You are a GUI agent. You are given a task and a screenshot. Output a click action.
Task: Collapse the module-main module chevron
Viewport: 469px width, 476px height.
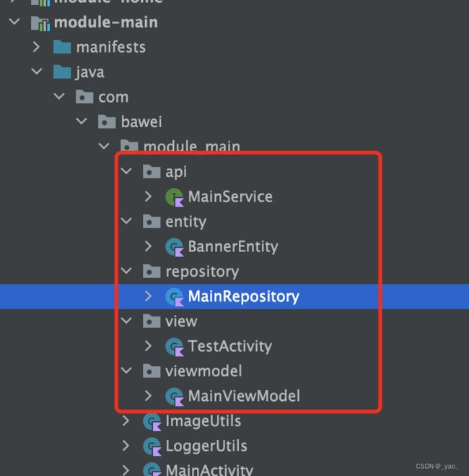[x=14, y=22]
